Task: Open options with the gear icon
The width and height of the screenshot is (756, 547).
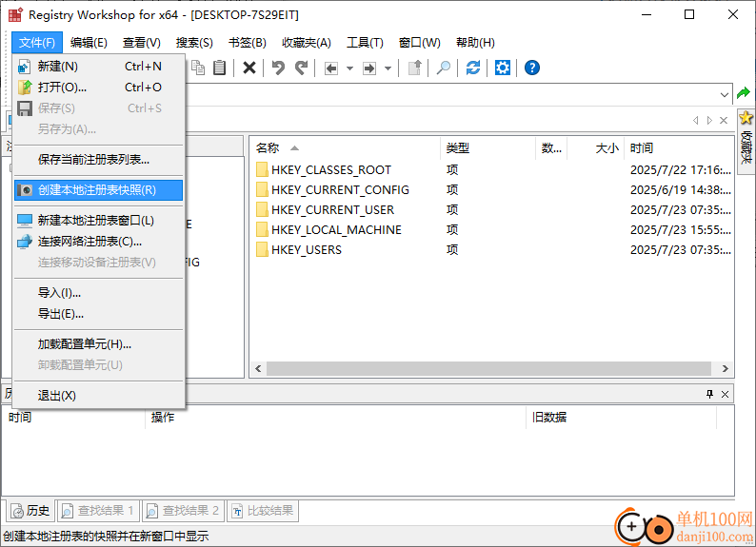Action: [503, 68]
